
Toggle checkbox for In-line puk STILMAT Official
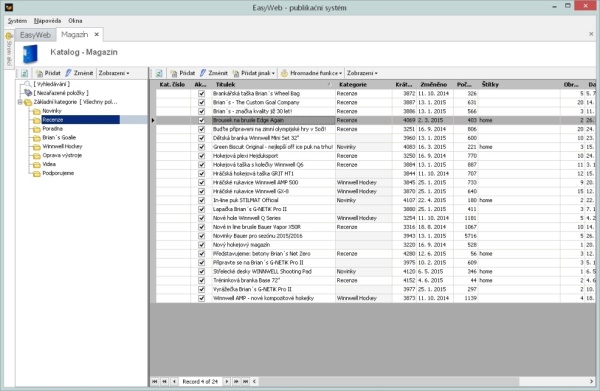202,200
